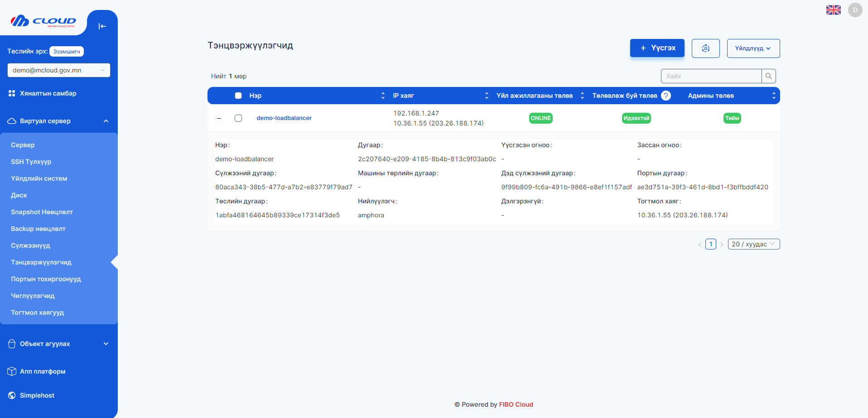Image resolution: width=868 pixels, height=418 pixels.
Task: Open the demo@mcloud.gov.mn project selector
Action: click(58, 70)
